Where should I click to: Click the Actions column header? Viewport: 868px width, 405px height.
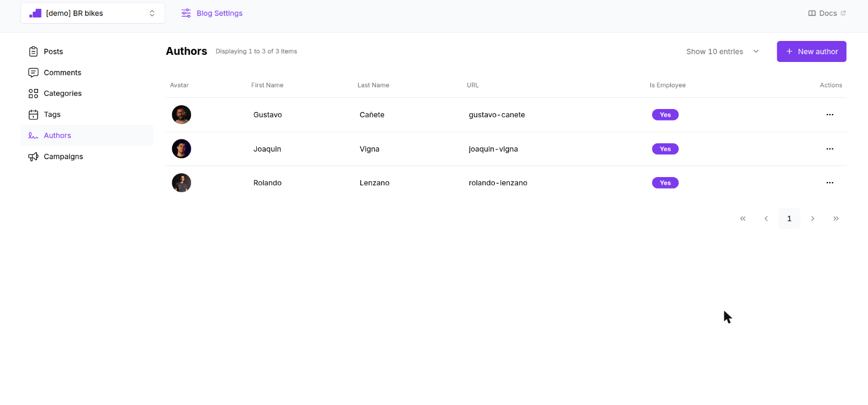(831, 85)
